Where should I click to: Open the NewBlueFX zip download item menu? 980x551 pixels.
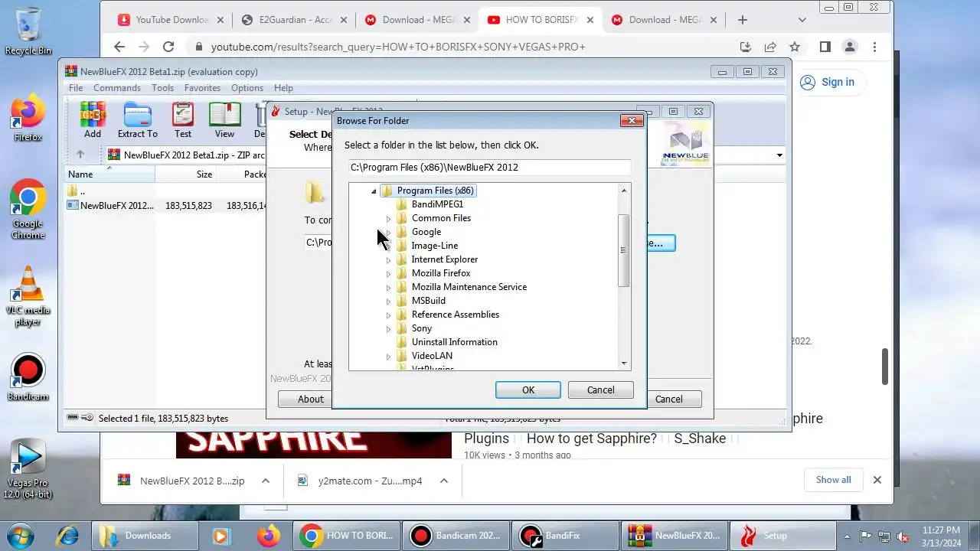[266, 481]
